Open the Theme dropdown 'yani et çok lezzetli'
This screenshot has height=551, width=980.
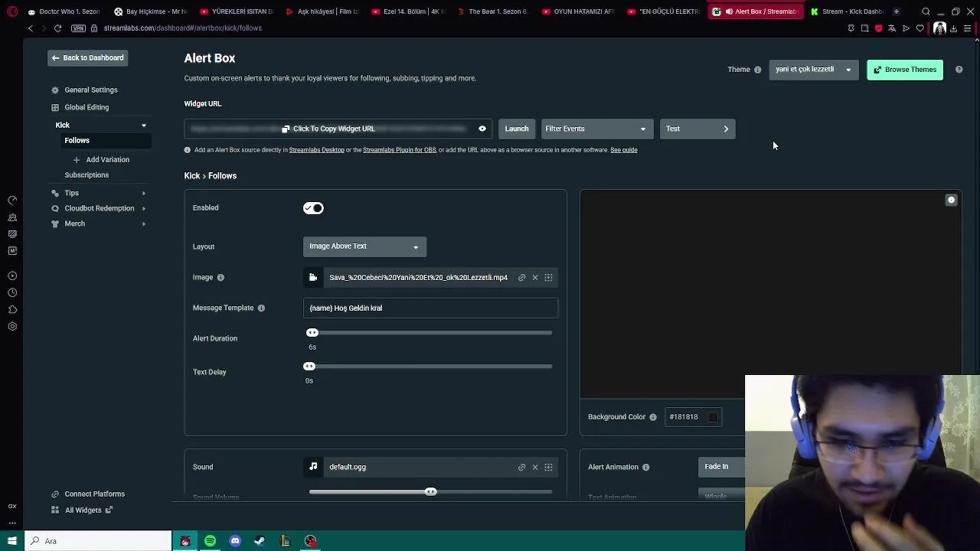point(814,70)
